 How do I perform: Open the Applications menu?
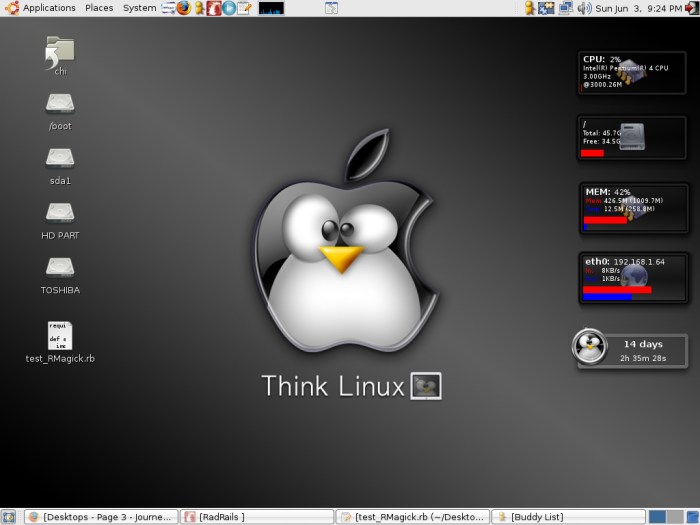tap(49, 8)
